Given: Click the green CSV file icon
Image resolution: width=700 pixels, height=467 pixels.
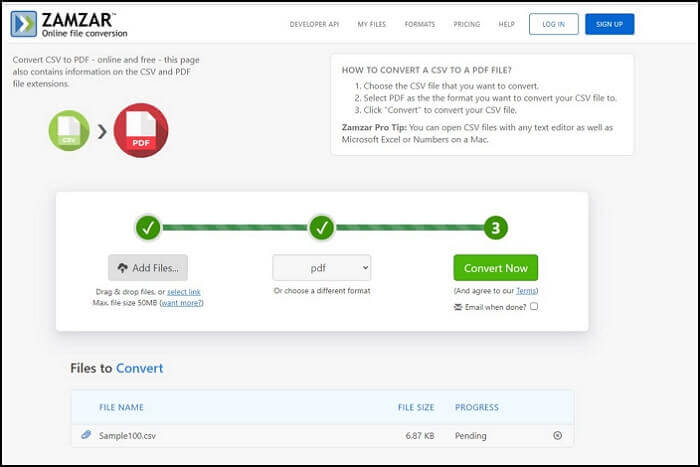Looking at the screenshot, I should tap(68, 131).
